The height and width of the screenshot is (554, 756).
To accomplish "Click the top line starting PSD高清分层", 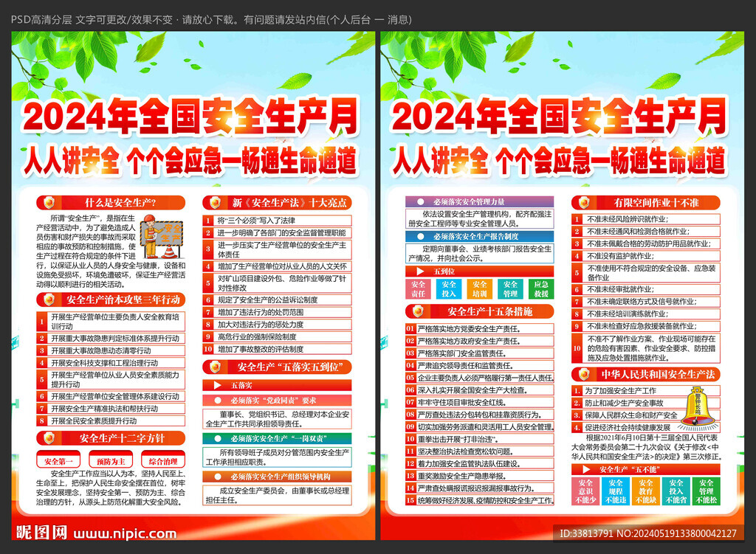I will pos(211,20).
